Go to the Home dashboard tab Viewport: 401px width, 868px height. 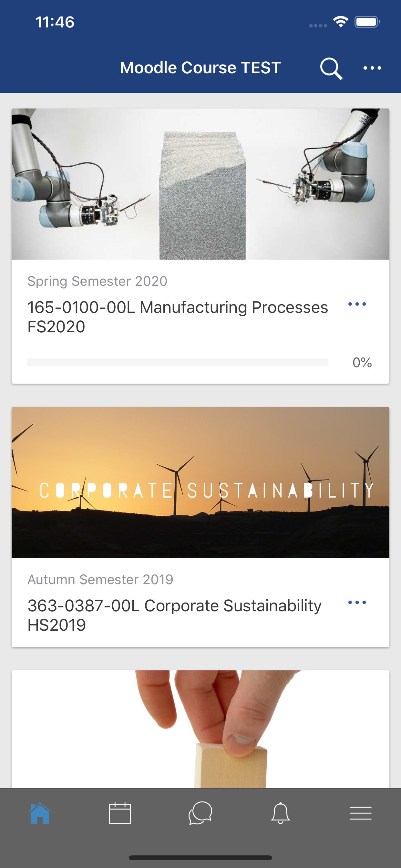pyautogui.click(x=40, y=813)
